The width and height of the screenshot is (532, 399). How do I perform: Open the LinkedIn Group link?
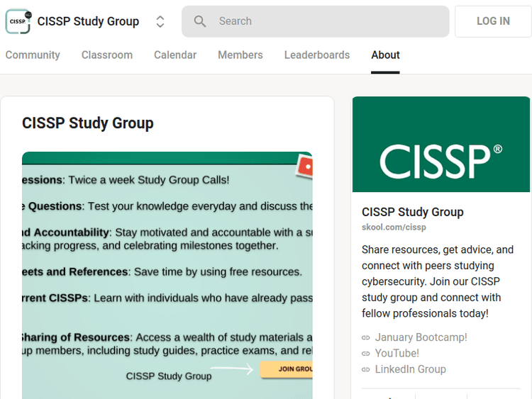410,369
